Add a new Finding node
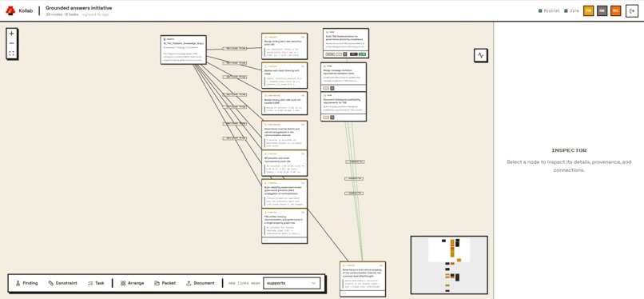The width and height of the screenshot is (644, 299). (x=26, y=283)
